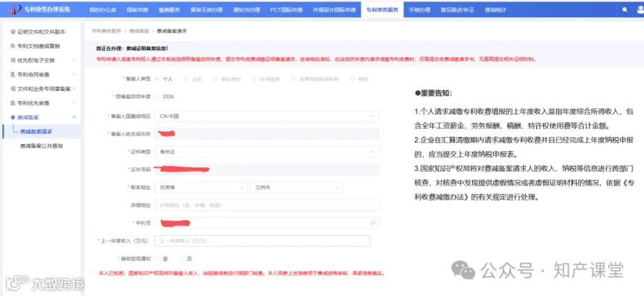Collapse the 费减备案 sidebar chevron
Image resolution: width=644 pixels, height=296 pixels.
pyautogui.click(x=74, y=117)
